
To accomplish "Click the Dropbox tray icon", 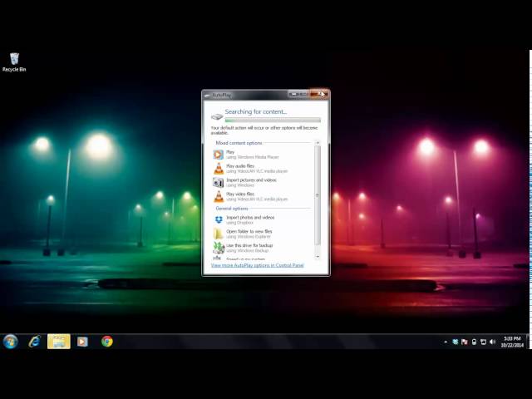I will click(x=456, y=342).
